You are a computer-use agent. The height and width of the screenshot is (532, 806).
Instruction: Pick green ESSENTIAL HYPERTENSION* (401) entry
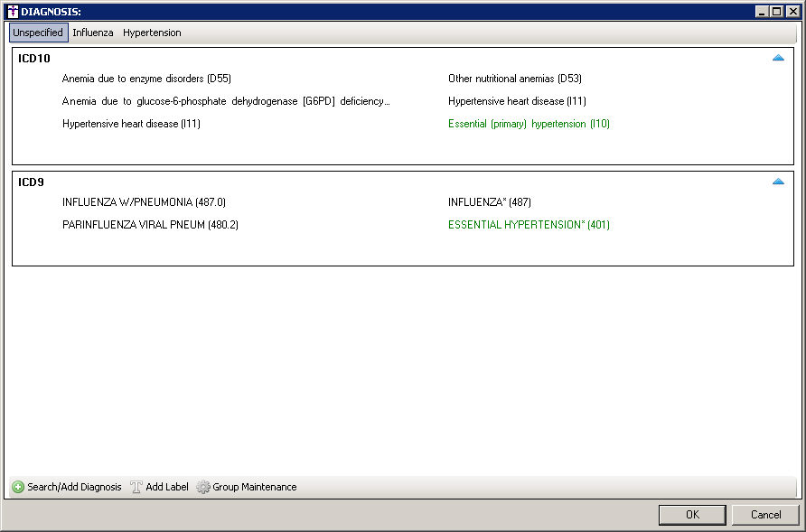529,225
